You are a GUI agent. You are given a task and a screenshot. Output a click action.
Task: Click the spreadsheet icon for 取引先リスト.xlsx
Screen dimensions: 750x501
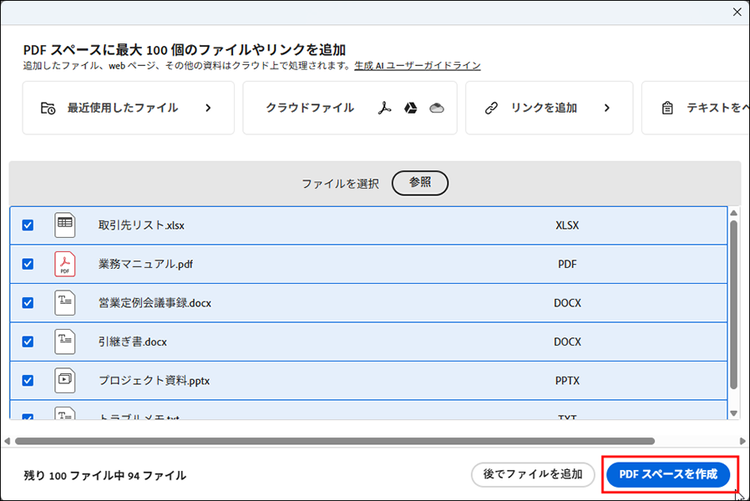pos(65,225)
